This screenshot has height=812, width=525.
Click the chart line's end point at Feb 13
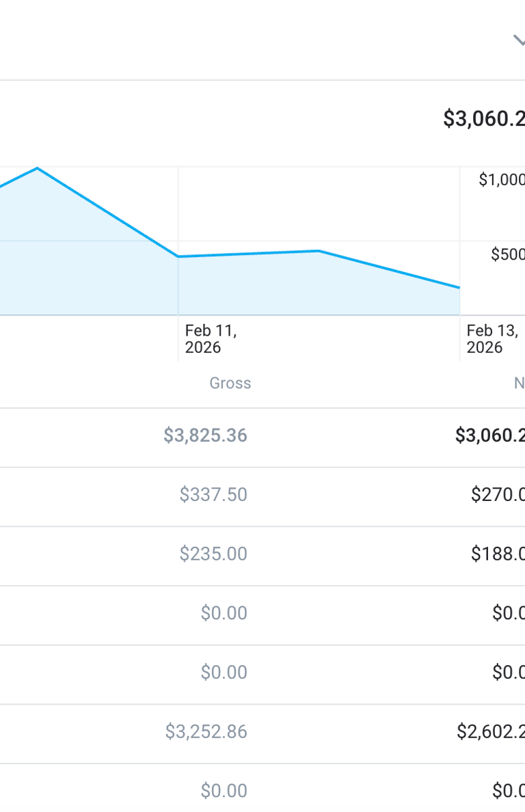coord(459,288)
